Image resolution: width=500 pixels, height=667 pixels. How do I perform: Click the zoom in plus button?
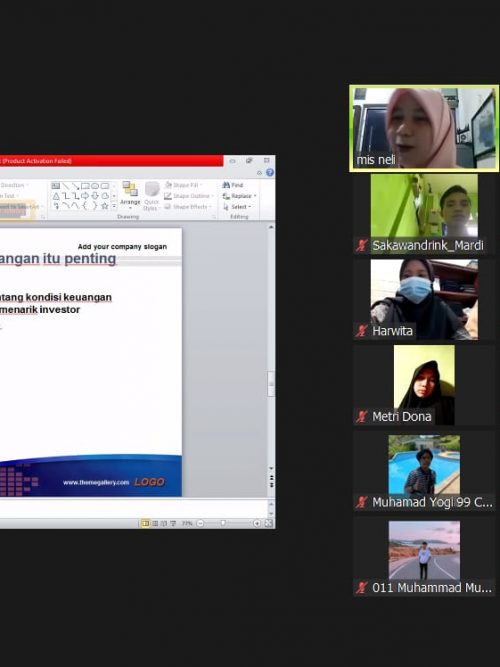[257, 523]
